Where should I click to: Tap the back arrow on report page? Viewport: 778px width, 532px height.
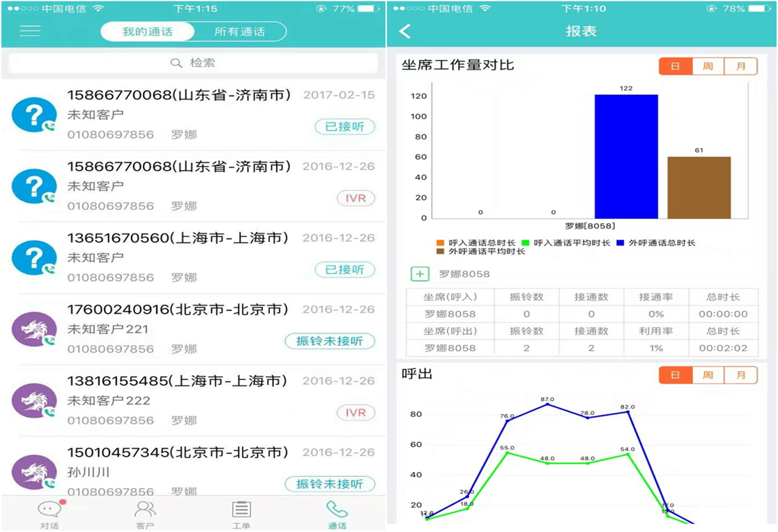point(405,31)
